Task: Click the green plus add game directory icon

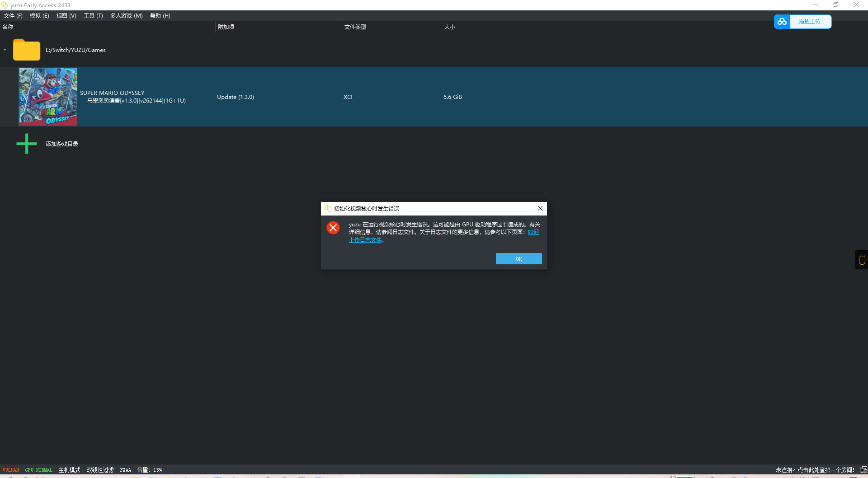Action: click(x=27, y=144)
